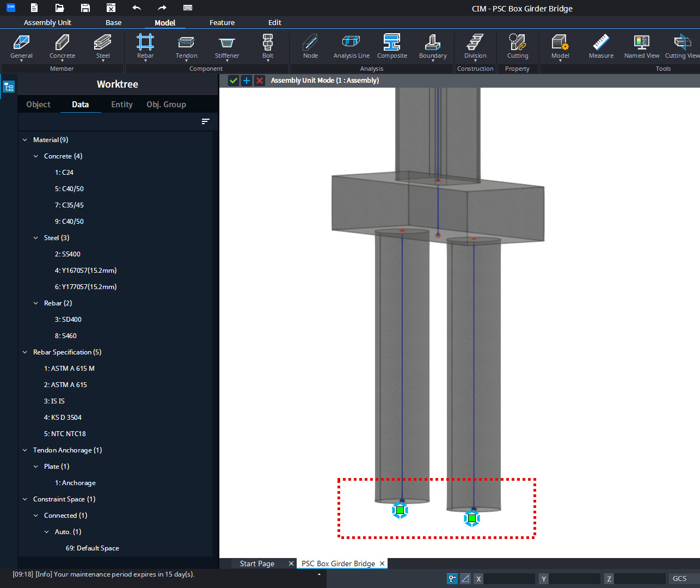Toggle the Worktree panel icon on left edge
Screen dimensions: 700x588
point(9,86)
